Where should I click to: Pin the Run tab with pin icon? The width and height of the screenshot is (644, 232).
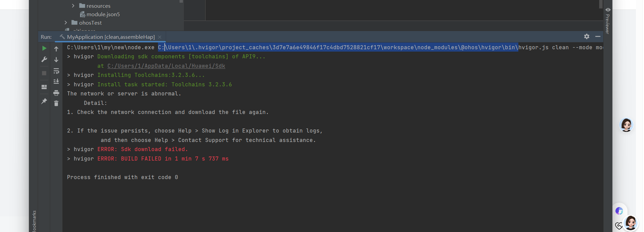[44, 101]
